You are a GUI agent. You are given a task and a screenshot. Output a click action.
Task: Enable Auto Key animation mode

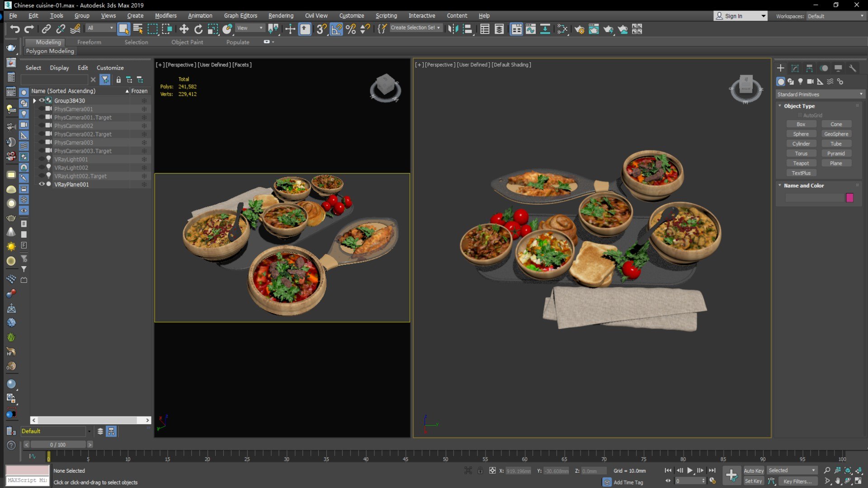coord(753,470)
